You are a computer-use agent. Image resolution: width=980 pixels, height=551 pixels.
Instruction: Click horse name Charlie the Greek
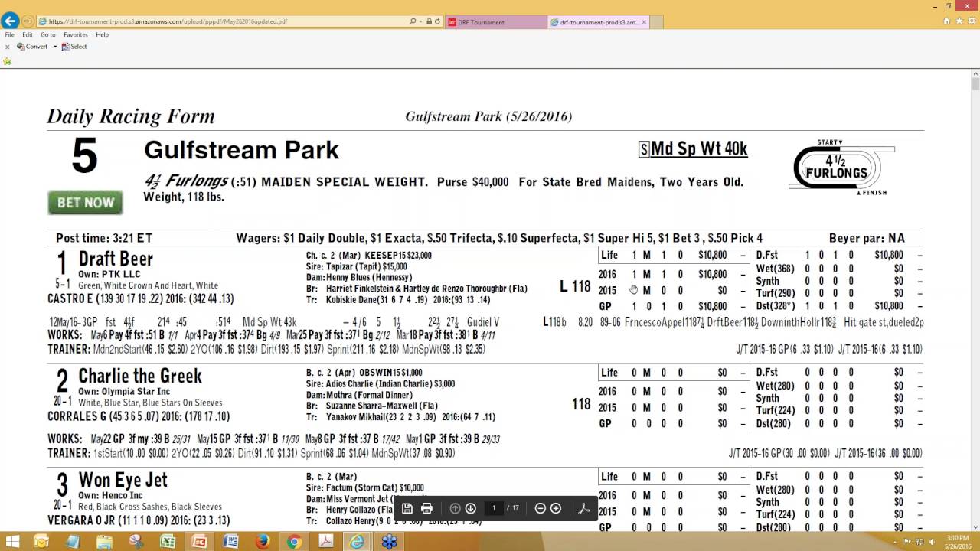coord(140,376)
